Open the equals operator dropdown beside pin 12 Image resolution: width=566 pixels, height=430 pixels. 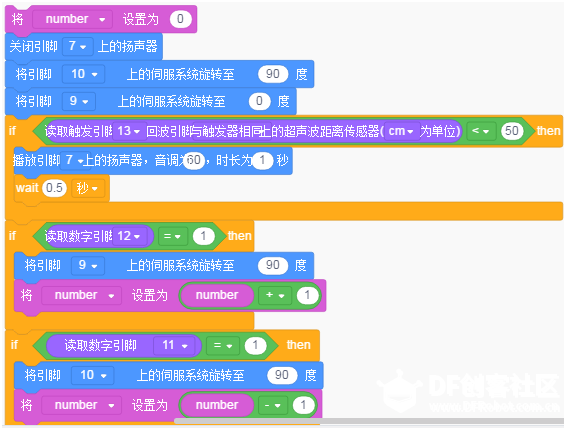173,236
